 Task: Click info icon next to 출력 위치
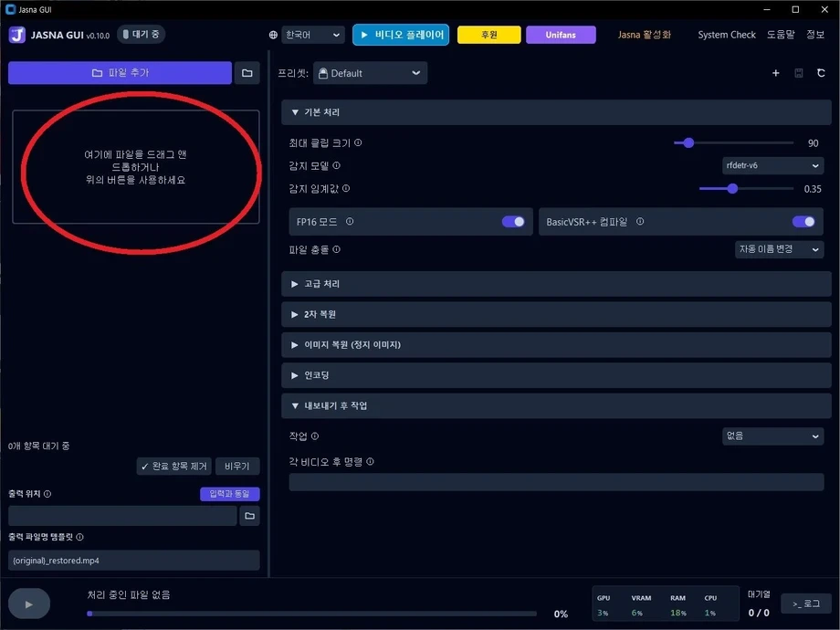point(47,494)
